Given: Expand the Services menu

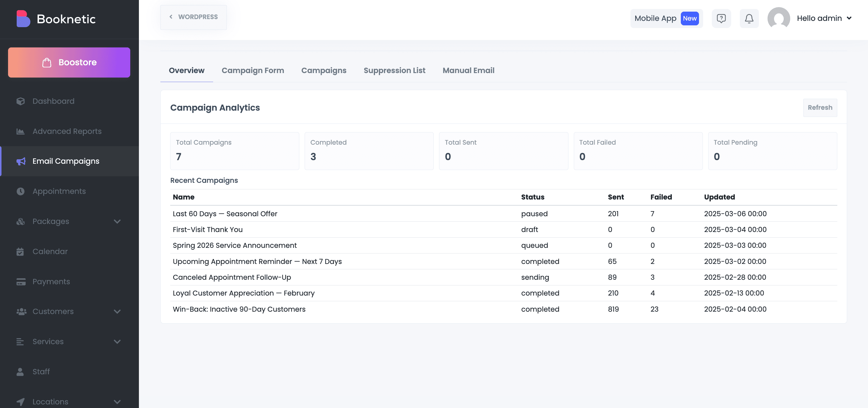Looking at the screenshot, I should click(x=117, y=341).
